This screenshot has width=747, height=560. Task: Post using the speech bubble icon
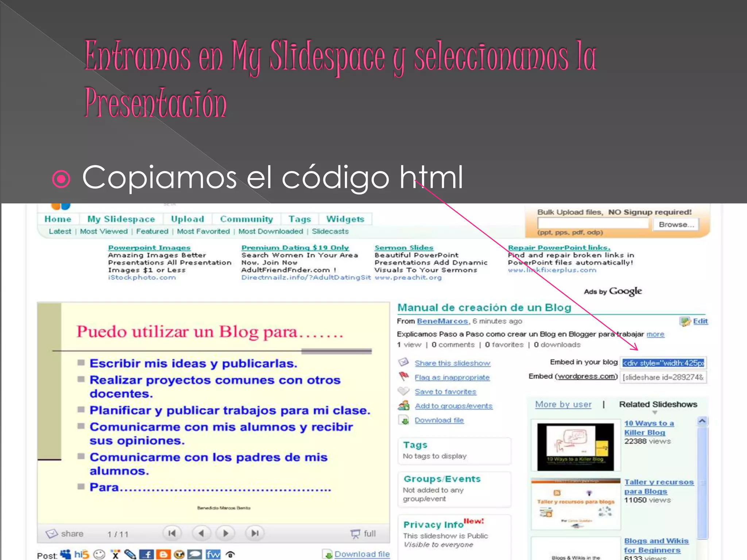(x=195, y=555)
